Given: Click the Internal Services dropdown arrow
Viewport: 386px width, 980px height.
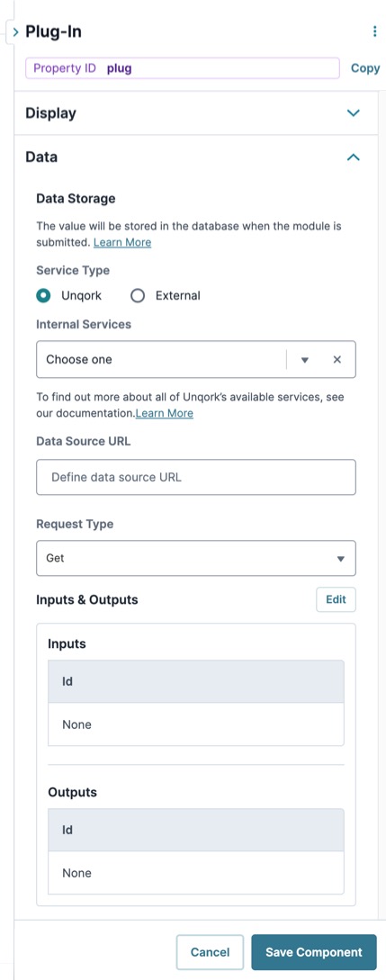Looking at the screenshot, I should click(305, 360).
